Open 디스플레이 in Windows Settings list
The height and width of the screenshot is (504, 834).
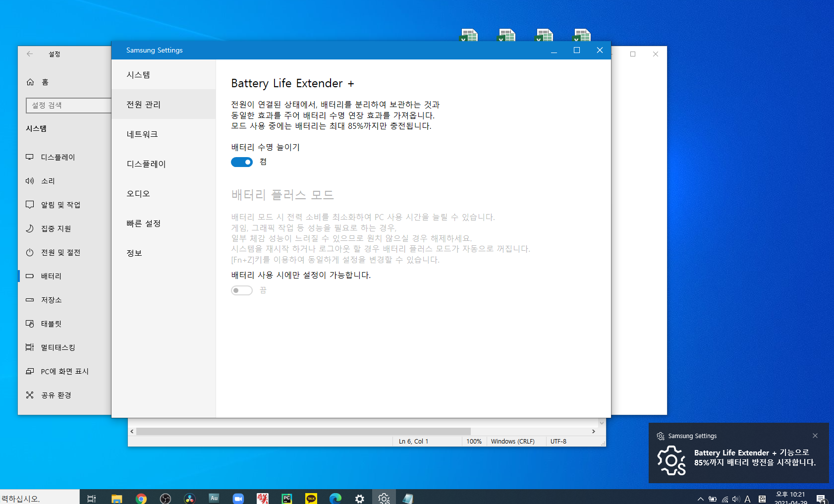(64, 157)
